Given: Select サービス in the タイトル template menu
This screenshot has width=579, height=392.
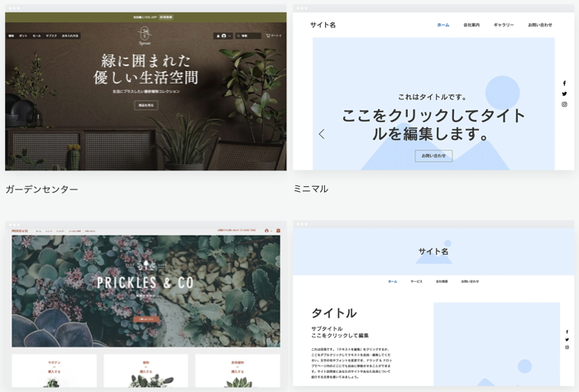Looking at the screenshot, I should [417, 281].
